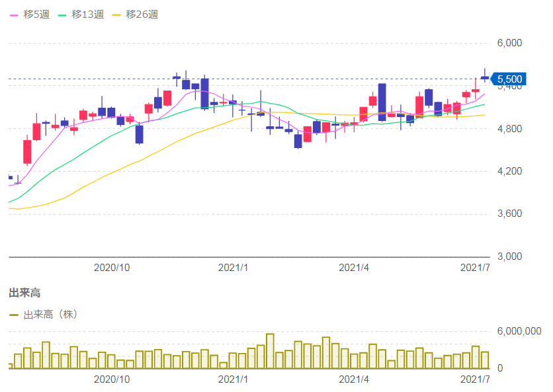
Task: Click the 2020/10 date label under price chart
Action: pos(112,268)
